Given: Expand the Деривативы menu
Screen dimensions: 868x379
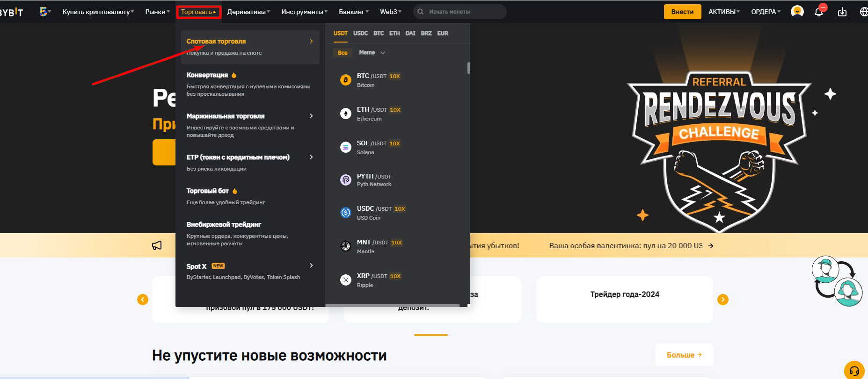Looking at the screenshot, I should 248,12.
